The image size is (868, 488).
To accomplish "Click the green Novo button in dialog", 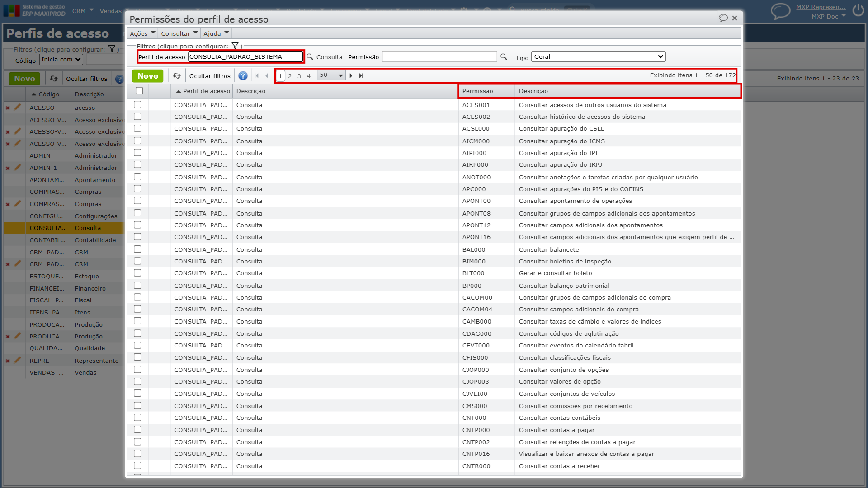I will pos(148,76).
